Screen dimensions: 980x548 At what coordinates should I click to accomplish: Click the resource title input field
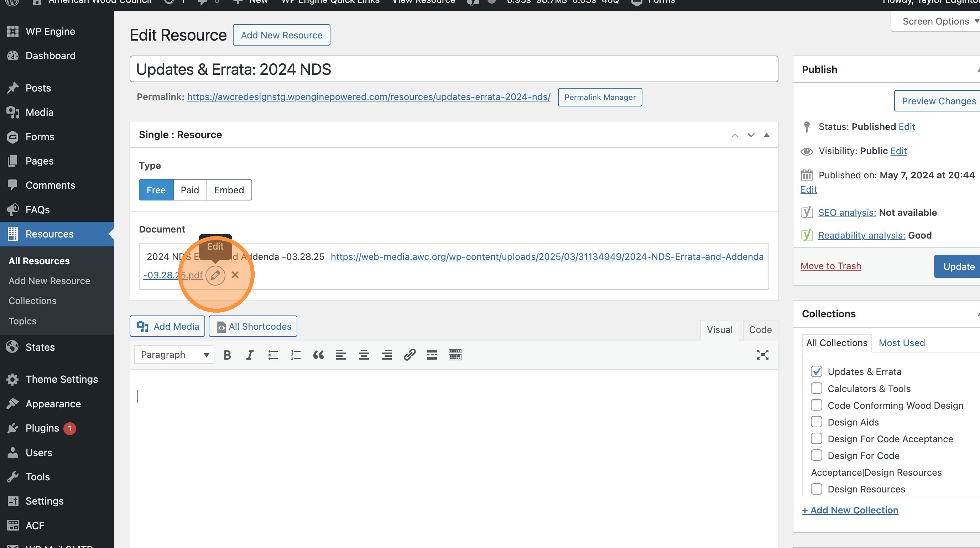click(x=453, y=69)
